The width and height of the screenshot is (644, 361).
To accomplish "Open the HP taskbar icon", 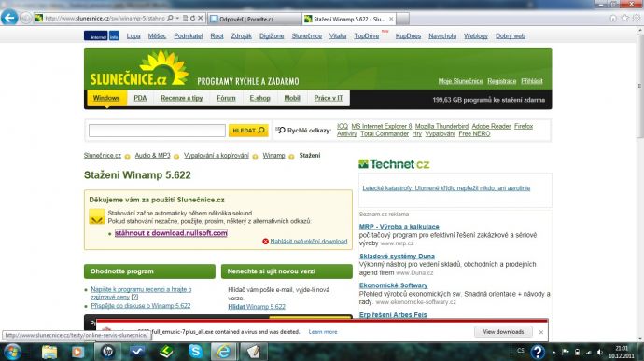I will tap(107, 352).
